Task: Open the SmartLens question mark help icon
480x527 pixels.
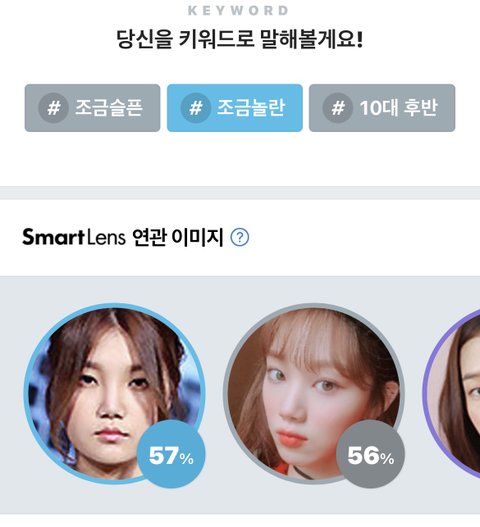Action: pos(240,237)
